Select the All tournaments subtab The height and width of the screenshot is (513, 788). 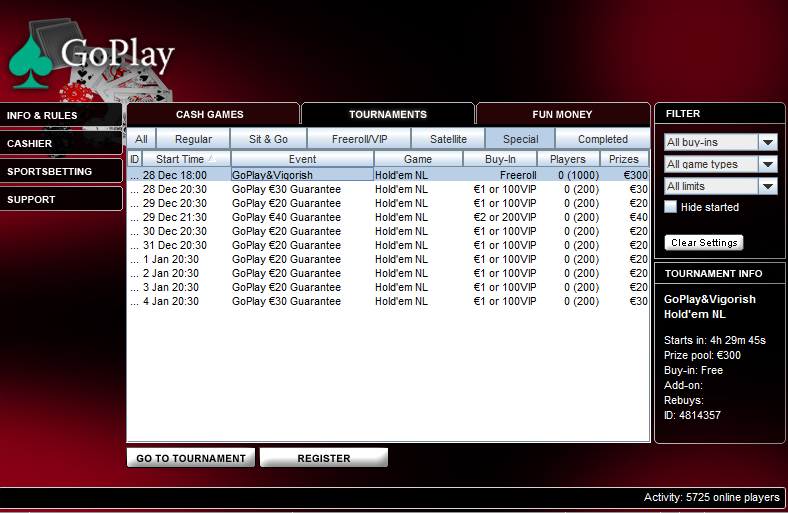click(141, 139)
